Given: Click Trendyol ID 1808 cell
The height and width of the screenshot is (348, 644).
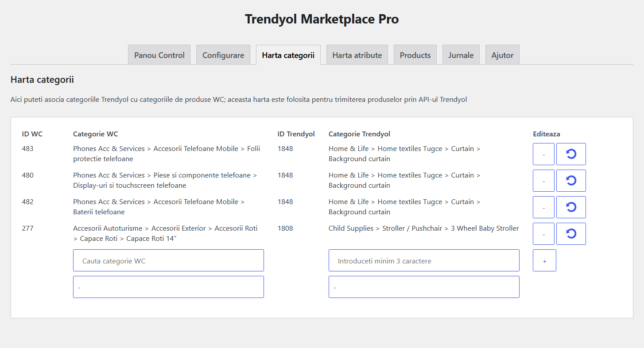Looking at the screenshot, I should pos(285,228).
